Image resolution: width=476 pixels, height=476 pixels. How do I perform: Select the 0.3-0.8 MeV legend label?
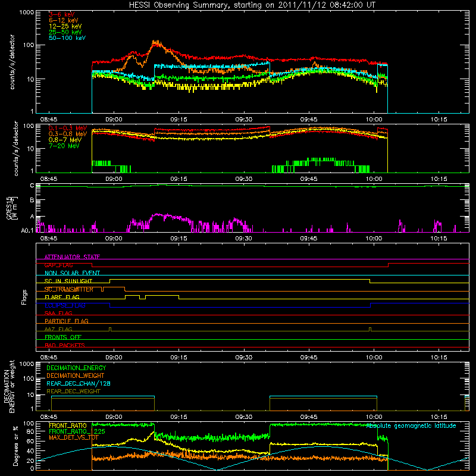coord(68,134)
